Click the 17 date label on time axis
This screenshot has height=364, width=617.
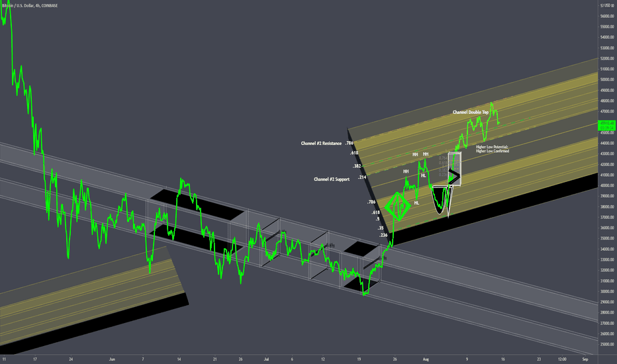[35, 359]
